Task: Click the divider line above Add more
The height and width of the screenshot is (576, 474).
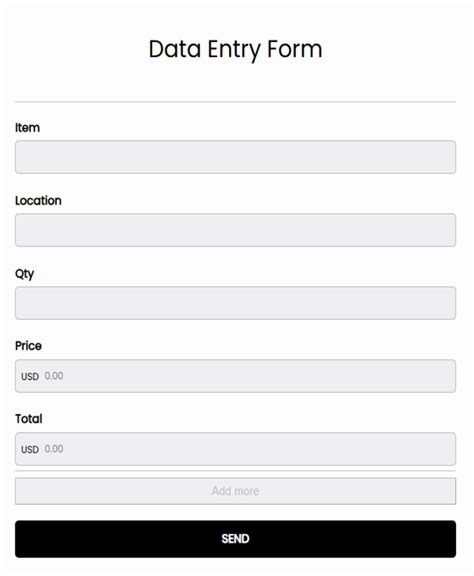Action: point(235,471)
